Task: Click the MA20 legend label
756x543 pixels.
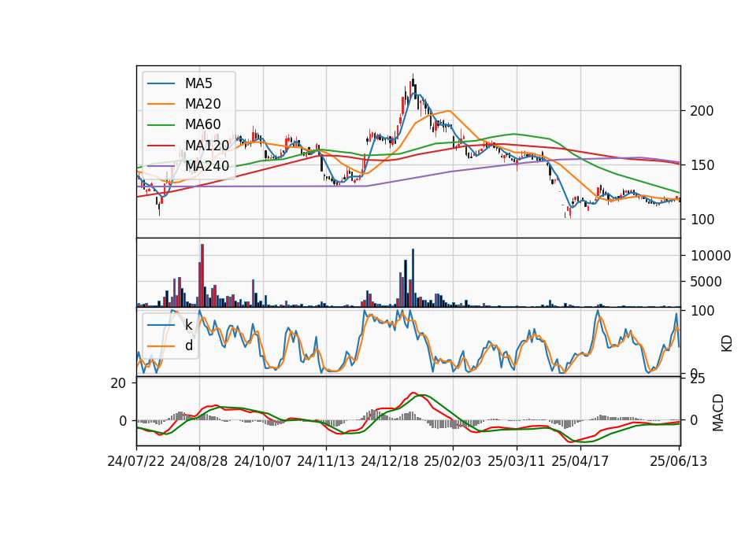Action: click(x=203, y=104)
